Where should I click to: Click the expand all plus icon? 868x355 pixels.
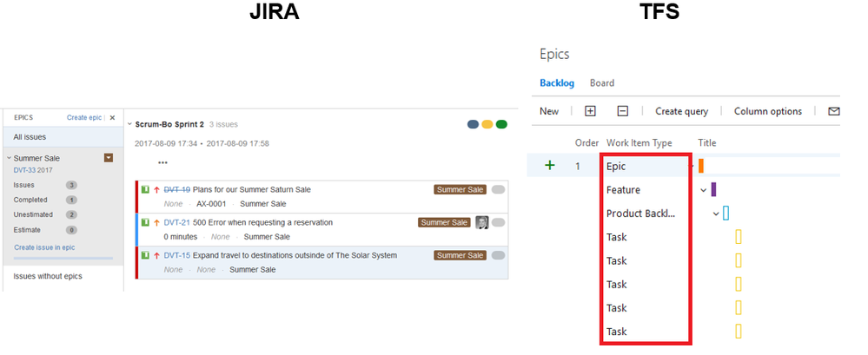coord(590,111)
